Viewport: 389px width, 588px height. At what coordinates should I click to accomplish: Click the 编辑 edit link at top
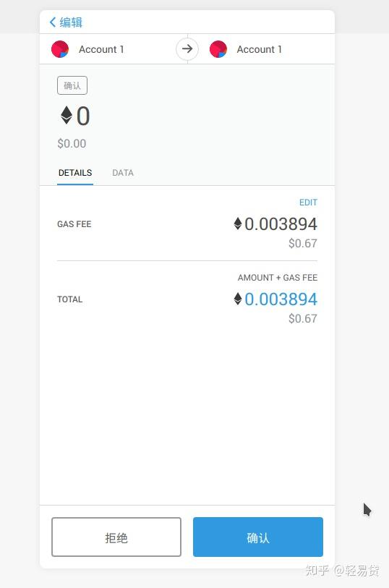click(x=71, y=22)
